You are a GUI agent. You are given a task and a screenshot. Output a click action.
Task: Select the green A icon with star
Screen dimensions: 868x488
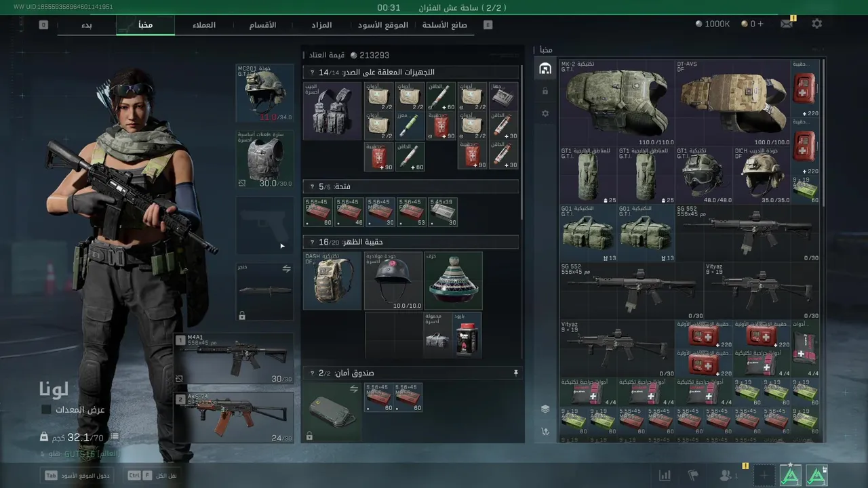tap(790, 476)
